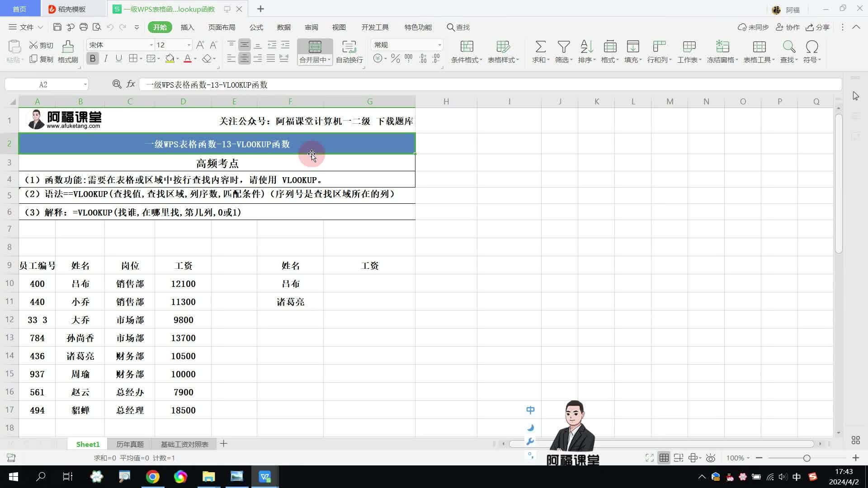Click the Insert Function fx icon
The width and height of the screenshot is (868, 488).
(131, 84)
